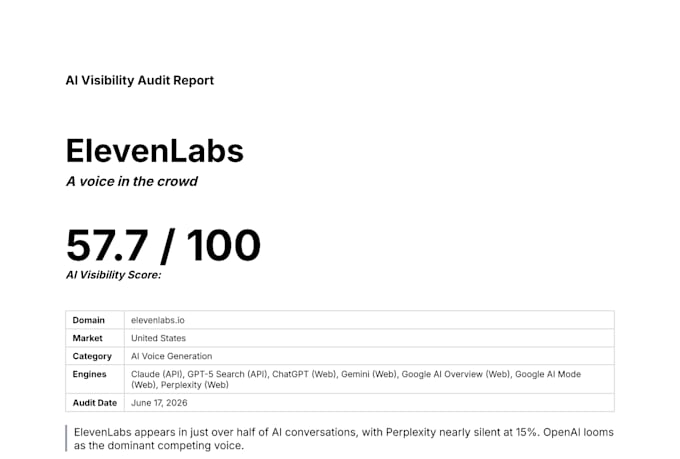Viewport: 680px width, 459px height.
Task: Click the 'Market' row label
Action: pyautogui.click(x=88, y=338)
